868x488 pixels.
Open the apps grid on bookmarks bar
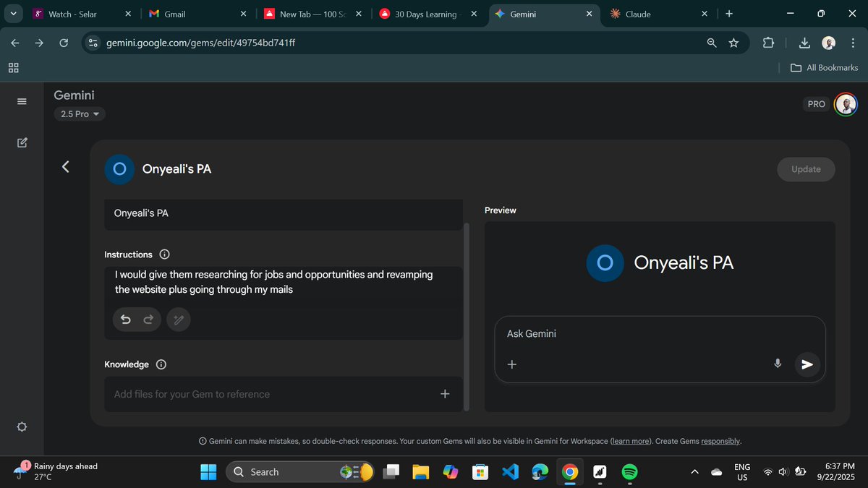13,67
